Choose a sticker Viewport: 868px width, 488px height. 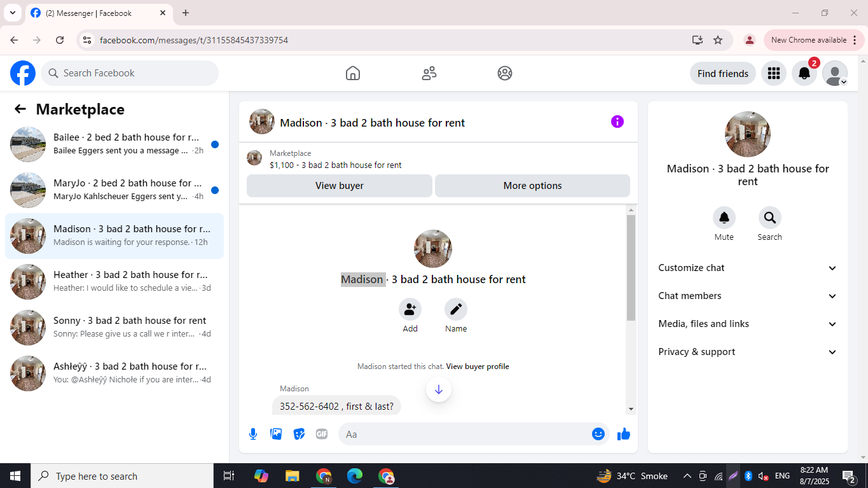pyautogui.click(x=299, y=434)
